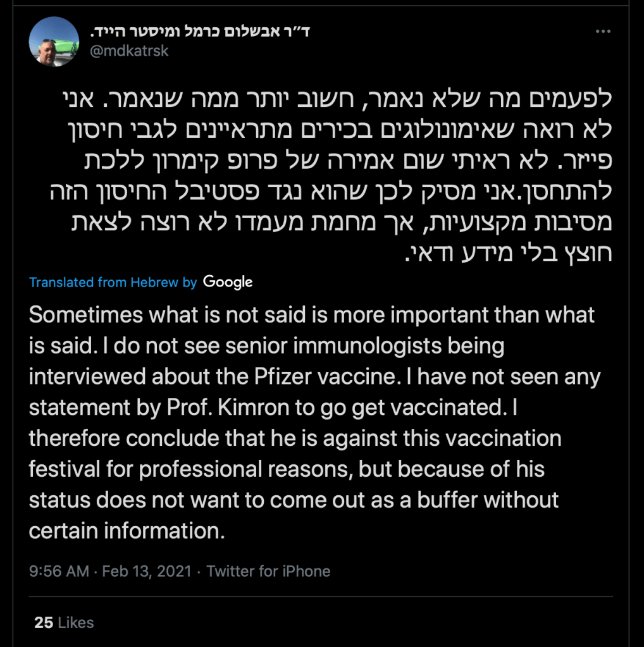
Task: Click the "Translated from Hebrew by" link
Action: click(113, 282)
